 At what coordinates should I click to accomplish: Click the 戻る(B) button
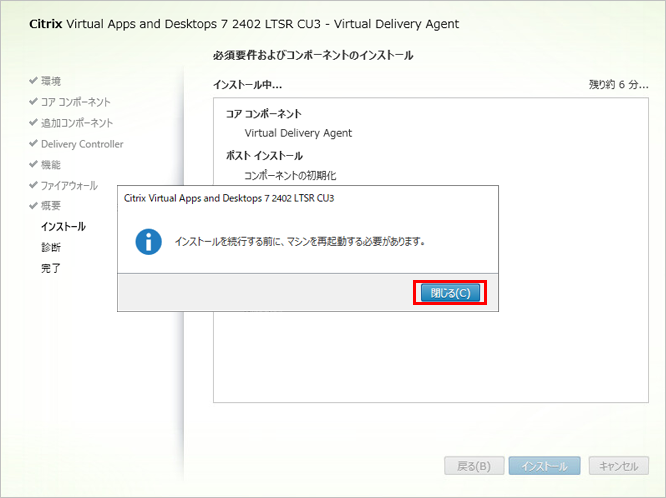coord(473,466)
